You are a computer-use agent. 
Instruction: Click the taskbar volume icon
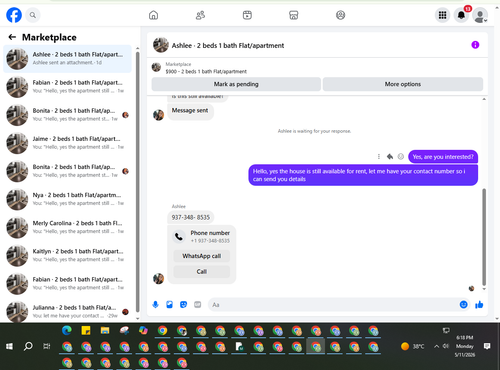tap(446, 346)
